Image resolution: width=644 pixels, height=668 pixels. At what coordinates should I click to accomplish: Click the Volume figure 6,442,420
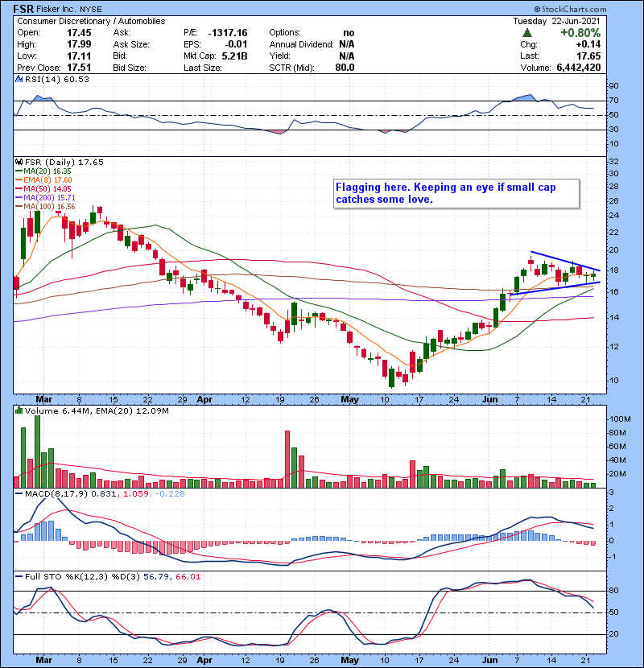pos(578,68)
